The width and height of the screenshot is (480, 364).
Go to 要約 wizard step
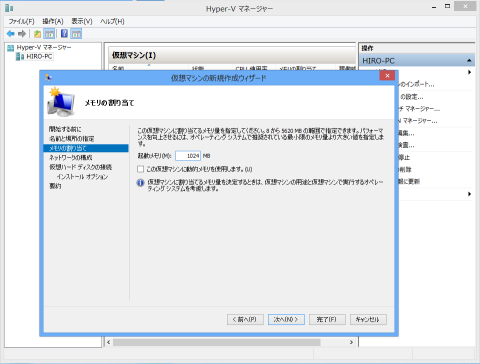[55, 186]
